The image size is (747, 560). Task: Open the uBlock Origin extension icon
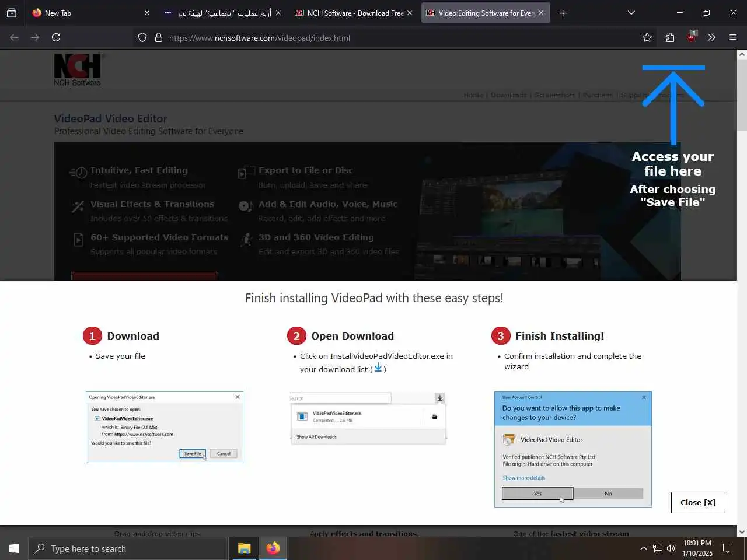[691, 37]
